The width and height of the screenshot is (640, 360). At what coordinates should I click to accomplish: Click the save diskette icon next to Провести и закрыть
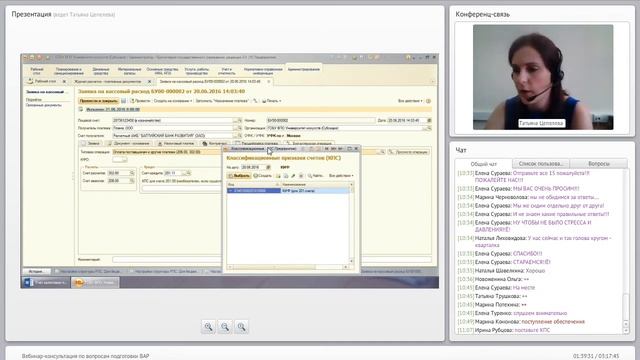point(123,101)
